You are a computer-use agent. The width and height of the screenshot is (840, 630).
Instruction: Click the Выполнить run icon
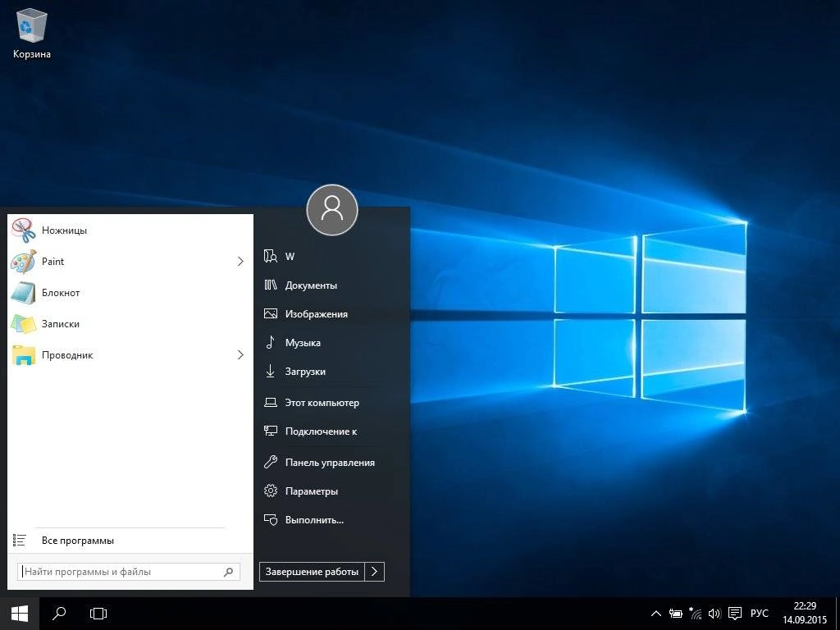[271, 519]
